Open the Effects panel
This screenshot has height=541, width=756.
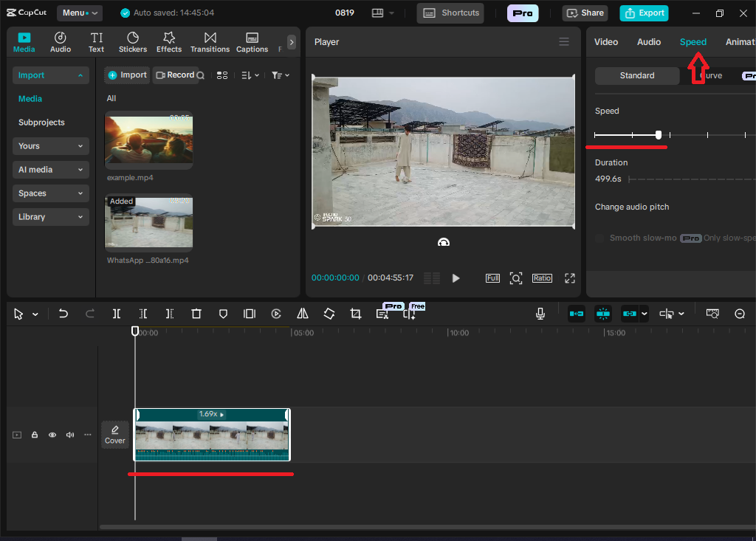[169, 42]
